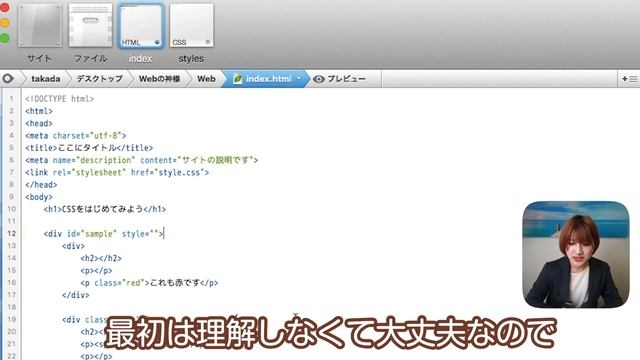Image resolution: width=640 pixels, height=360 pixels.
Task: Click the <body> tag line
Action: (39, 197)
